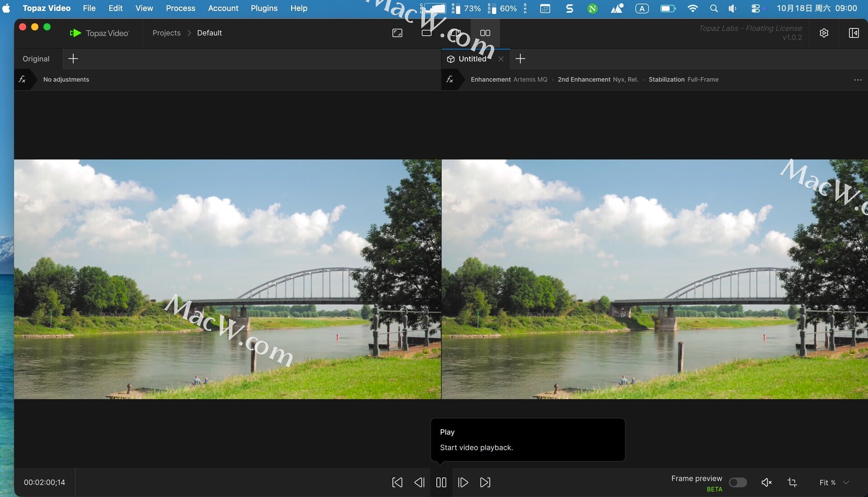Screen dimensions: 868x497
Task: Toggle the right sidebar panel icon
Action: point(854,33)
